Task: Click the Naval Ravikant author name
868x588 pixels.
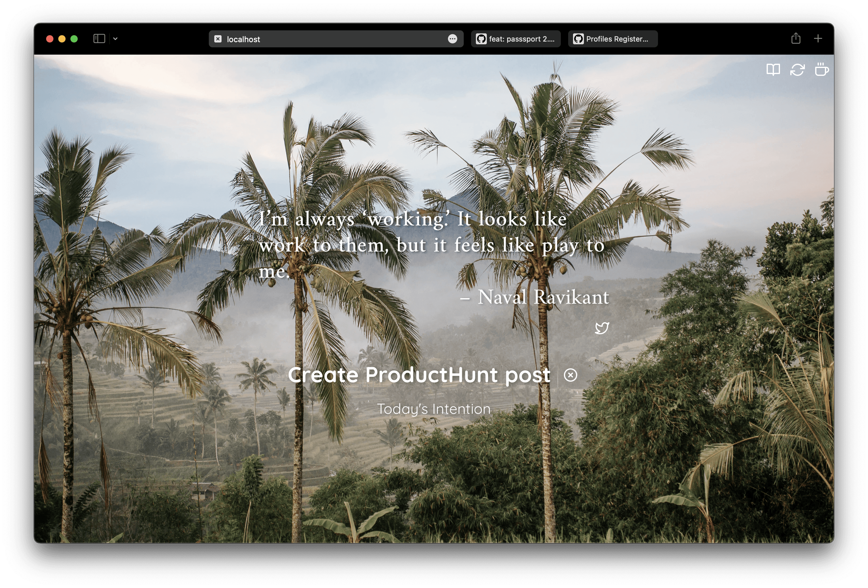Action: pos(544,297)
